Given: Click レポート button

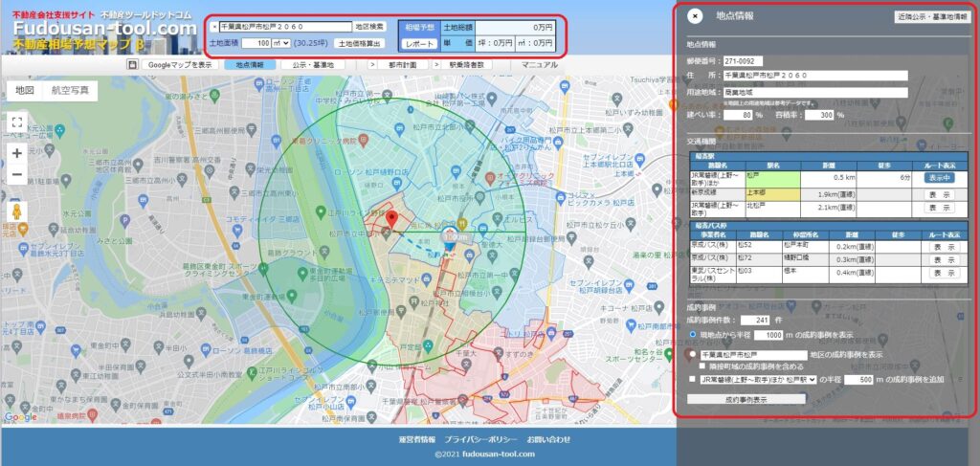Looking at the screenshot, I should click(419, 44).
